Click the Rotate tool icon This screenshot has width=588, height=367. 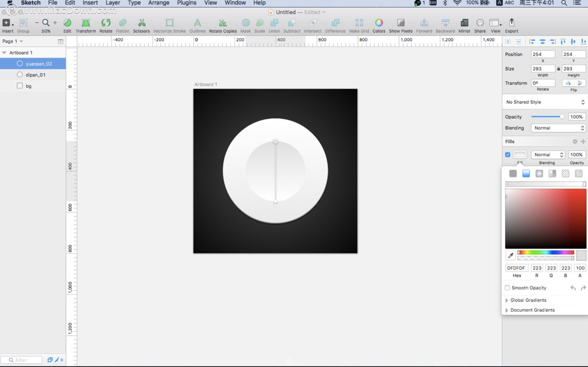[x=106, y=23]
